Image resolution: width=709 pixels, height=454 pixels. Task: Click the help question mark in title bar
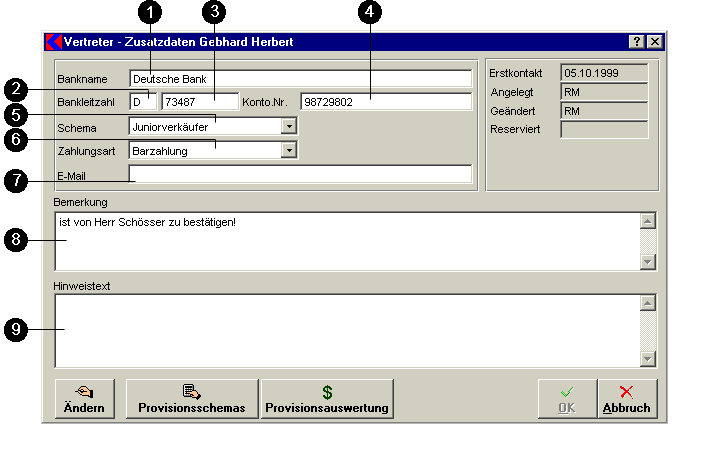(x=637, y=42)
